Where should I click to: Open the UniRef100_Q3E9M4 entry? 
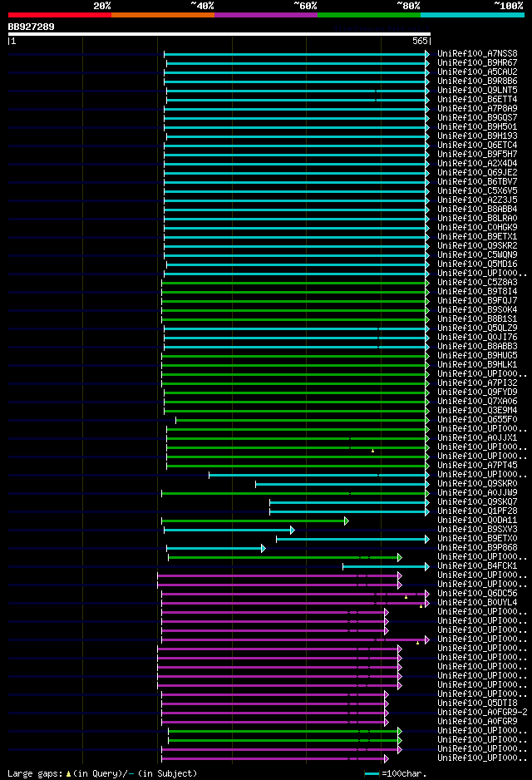pyautogui.click(x=477, y=411)
